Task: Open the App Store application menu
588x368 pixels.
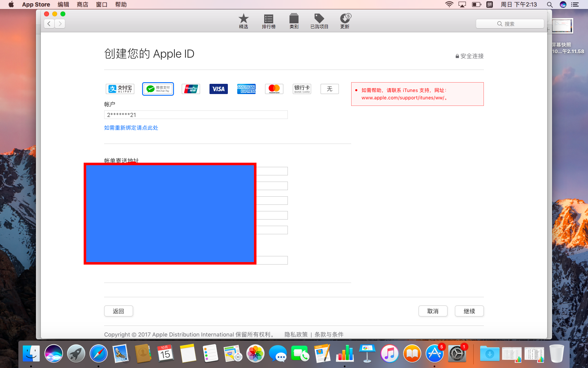Action: 36,4
